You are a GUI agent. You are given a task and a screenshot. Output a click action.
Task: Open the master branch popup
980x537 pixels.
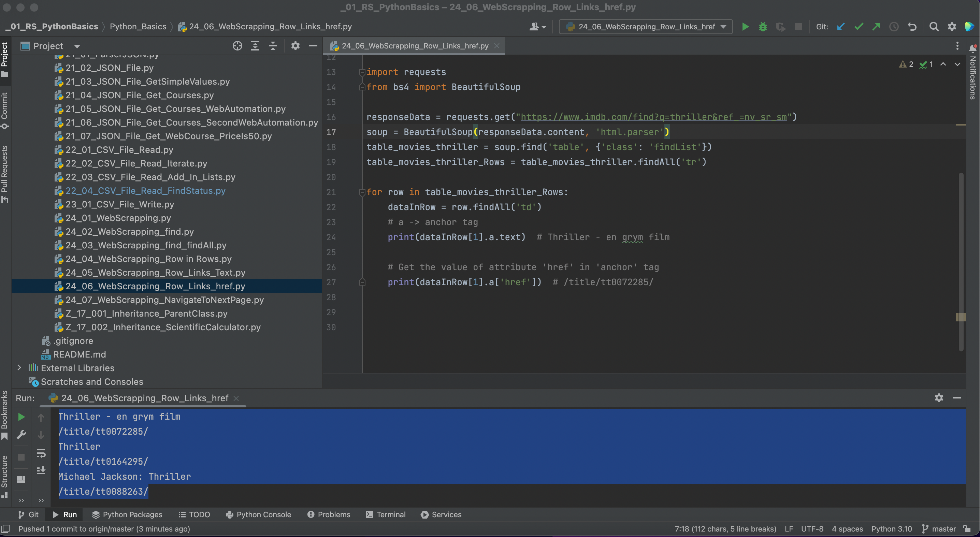(939, 528)
